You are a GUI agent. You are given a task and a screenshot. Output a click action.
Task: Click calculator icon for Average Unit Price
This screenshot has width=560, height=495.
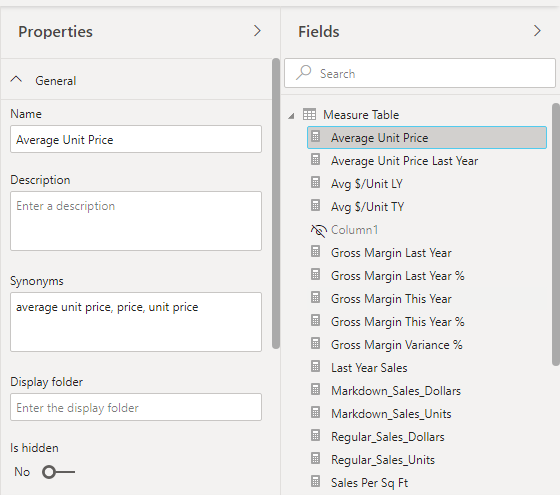click(315, 137)
